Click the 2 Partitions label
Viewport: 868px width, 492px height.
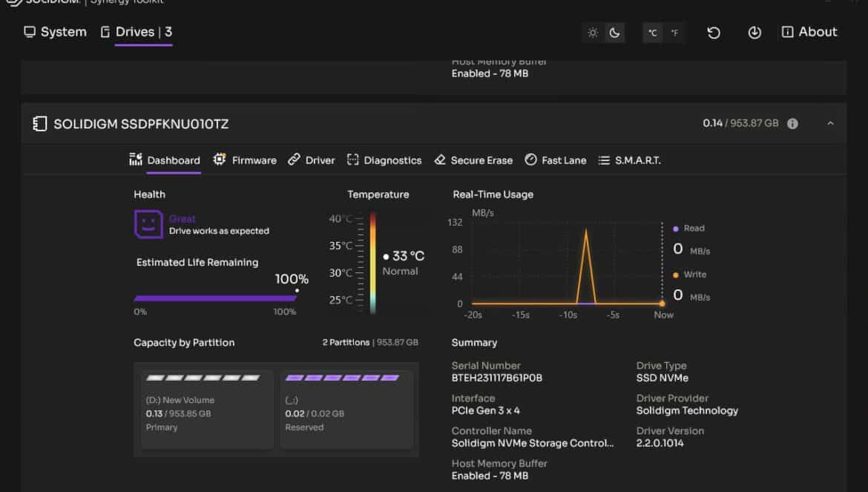tap(346, 343)
